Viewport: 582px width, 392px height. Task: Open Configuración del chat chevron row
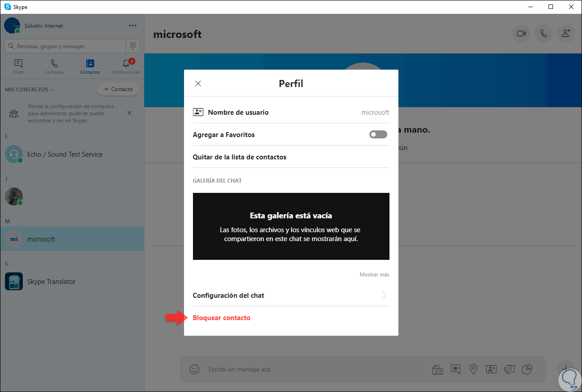tap(291, 295)
